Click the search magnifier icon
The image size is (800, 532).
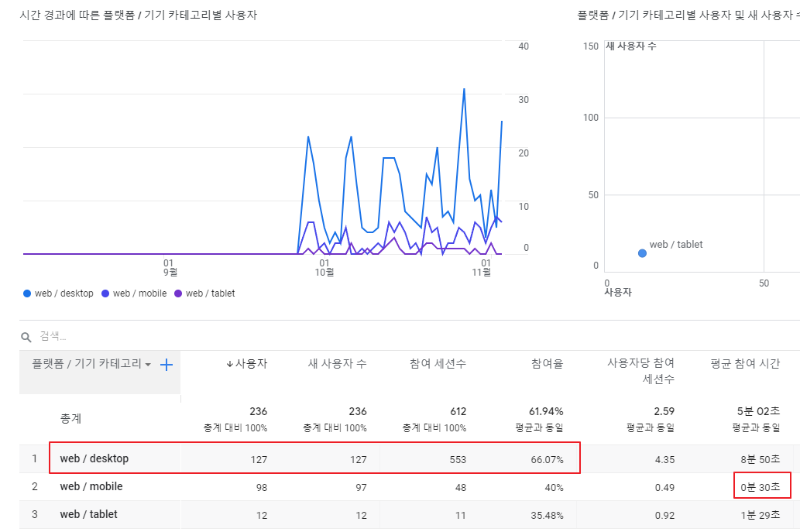[26, 337]
